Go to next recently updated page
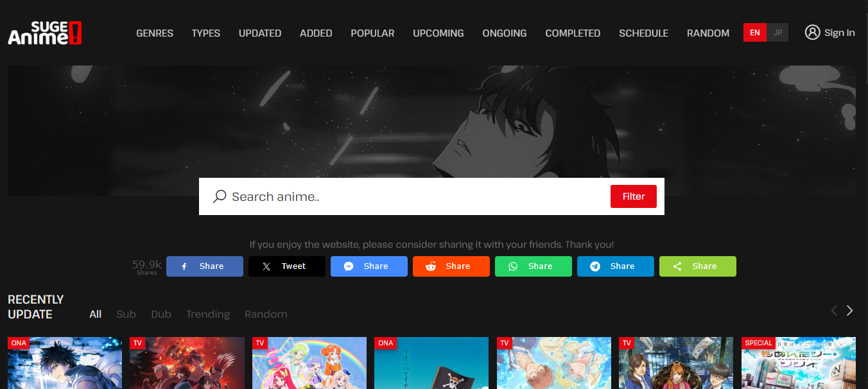Screen dimensions: 868x389 [849, 311]
